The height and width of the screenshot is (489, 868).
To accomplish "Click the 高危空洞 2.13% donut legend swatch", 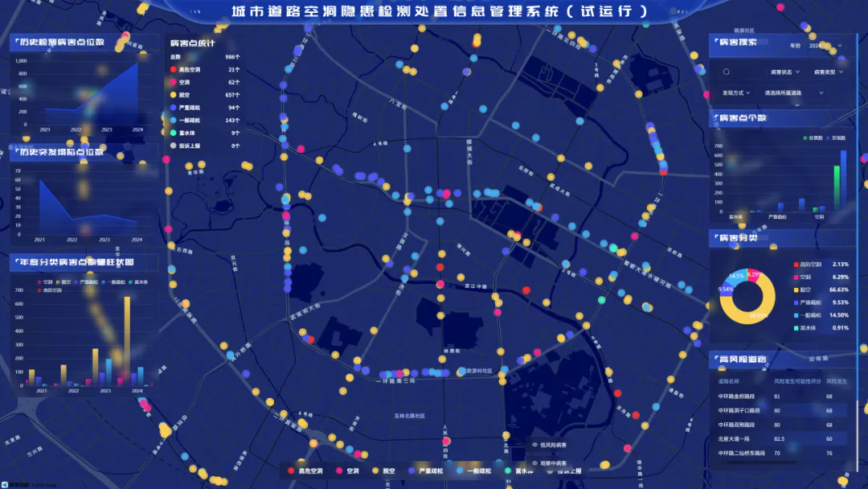I will tap(796, 265).
